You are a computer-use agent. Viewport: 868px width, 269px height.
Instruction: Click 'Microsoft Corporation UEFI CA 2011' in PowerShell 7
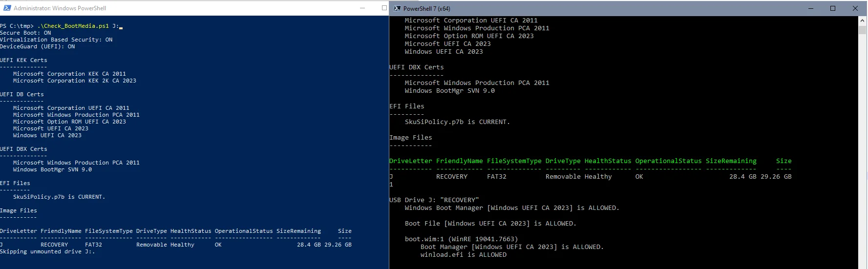point(471,20)
